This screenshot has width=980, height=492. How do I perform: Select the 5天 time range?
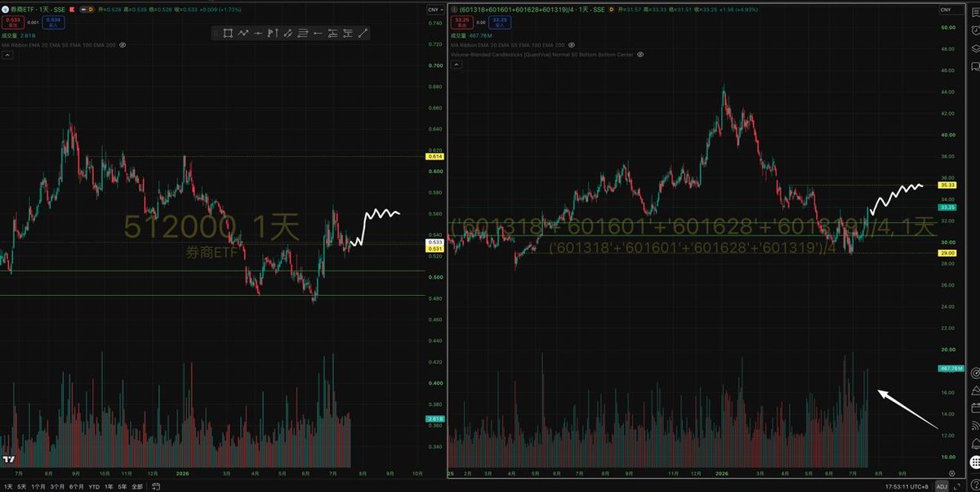[22, 486]
